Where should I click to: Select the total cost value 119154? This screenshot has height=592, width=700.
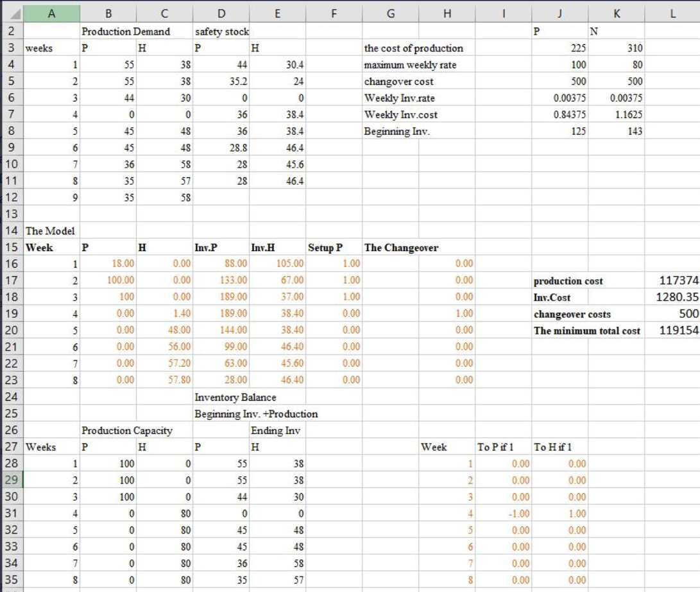(x=672, y=330)
